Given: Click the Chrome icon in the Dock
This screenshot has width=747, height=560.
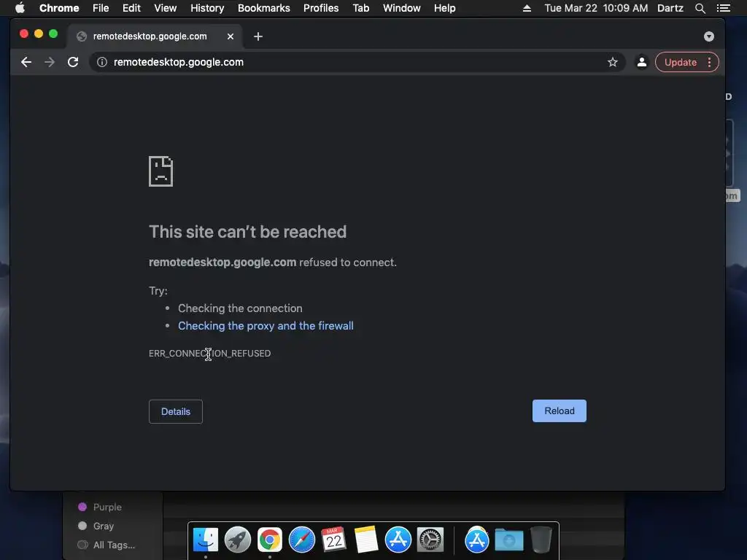Looking at the screenshot, I should (270, 540).
